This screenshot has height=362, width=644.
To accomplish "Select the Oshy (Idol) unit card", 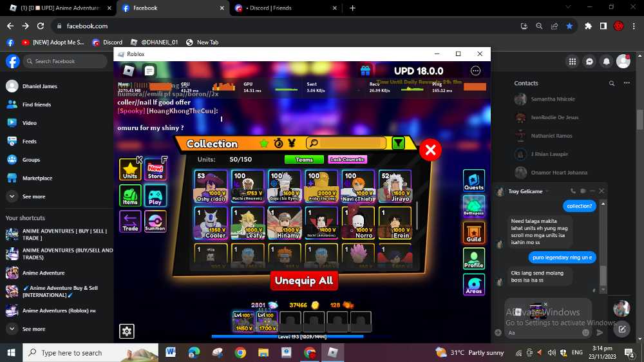I will [x=211, y=186].
